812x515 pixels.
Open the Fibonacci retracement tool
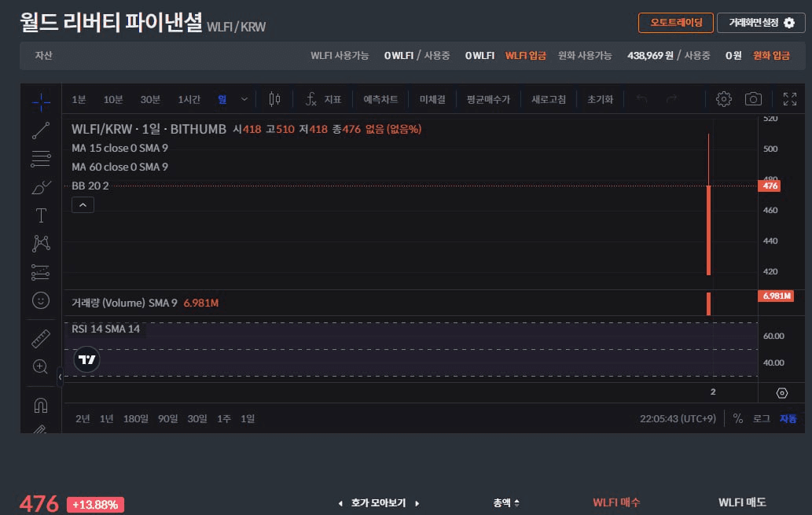pos(41,159)
